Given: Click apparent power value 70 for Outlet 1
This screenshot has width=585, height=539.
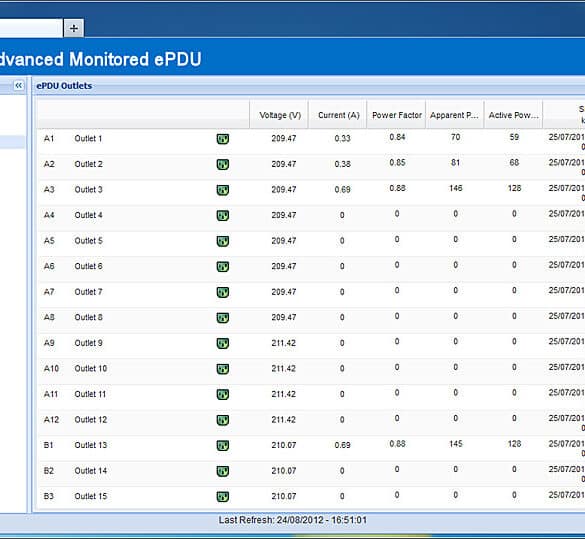Looking at the screenshot, I should (456, 137).
